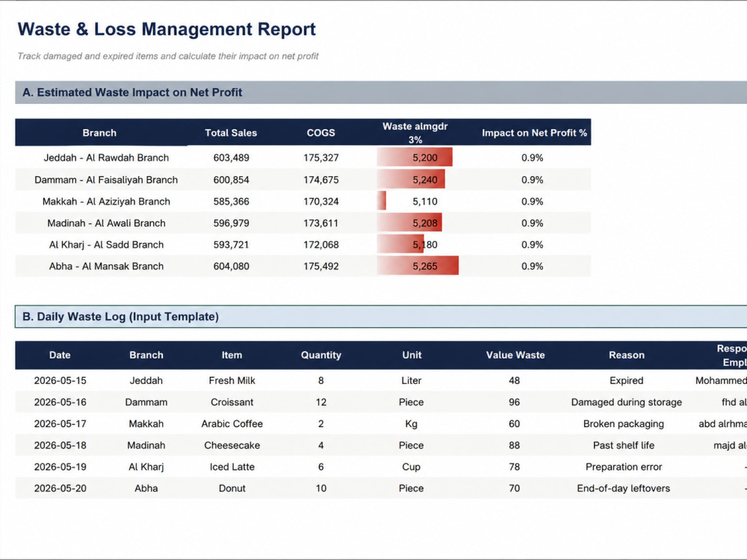Click 'Makkah - Al Aziziyah Branch' cell
The height and width of the screenshot is (560, 747).
tap(106, 202)
